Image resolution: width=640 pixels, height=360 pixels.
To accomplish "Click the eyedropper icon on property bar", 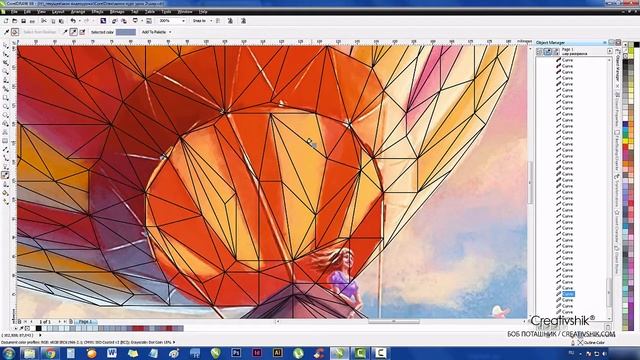I will coord(6,32).
